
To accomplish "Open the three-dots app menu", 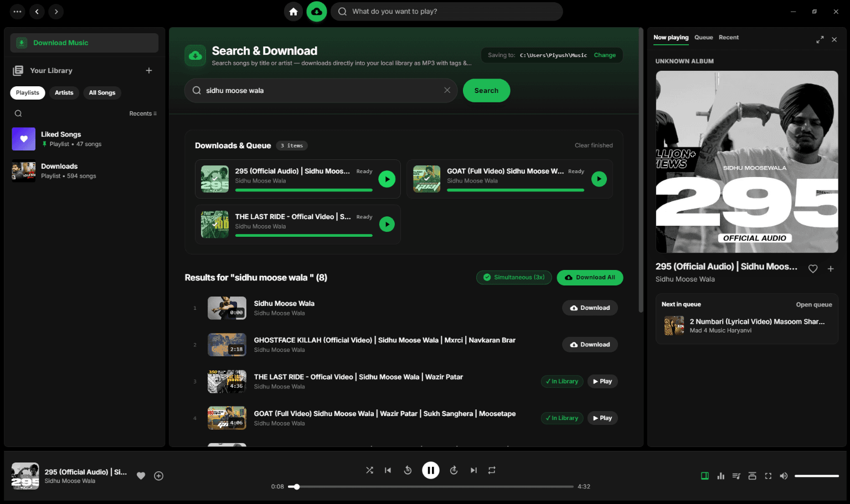I will (x=18, y=11).
